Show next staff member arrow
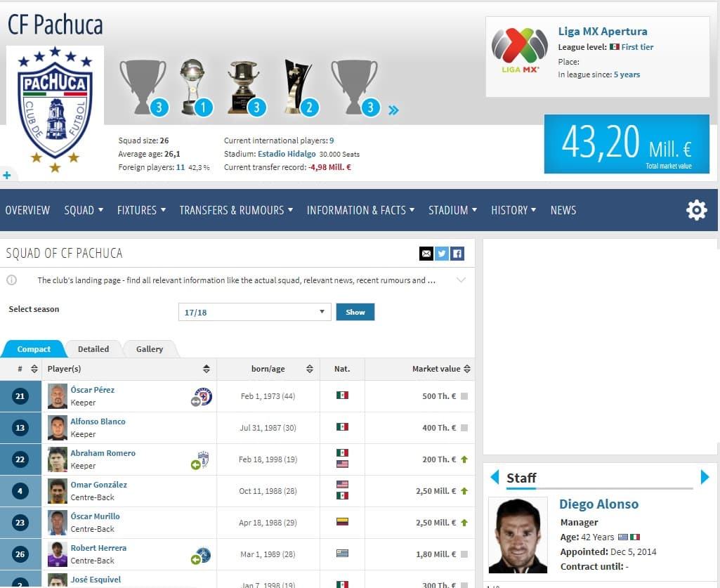Screen dimensions: 720x588 click(705, 478)
